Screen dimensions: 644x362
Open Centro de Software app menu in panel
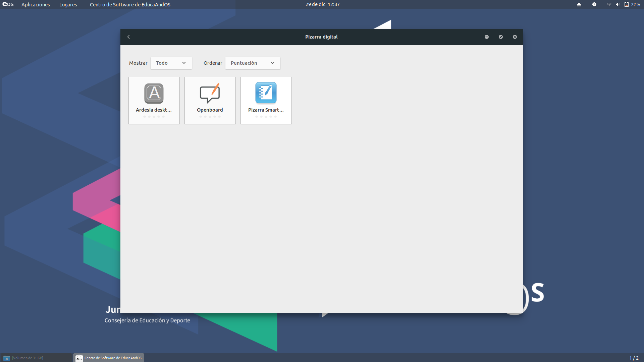[x=130, y=5]
